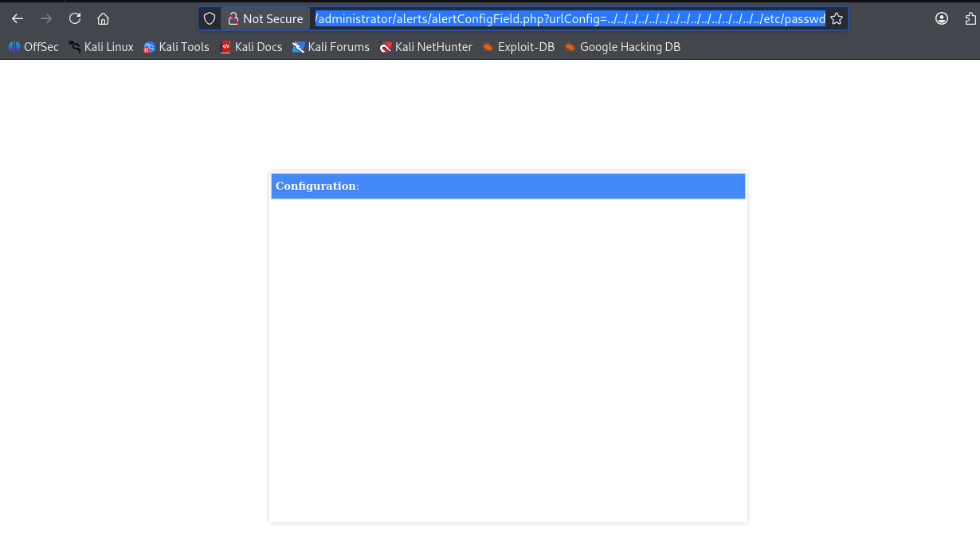This screenshot has height=555, width=980.
Task: Open the Kali Docs bookmark
Action: tap(251, 47)
